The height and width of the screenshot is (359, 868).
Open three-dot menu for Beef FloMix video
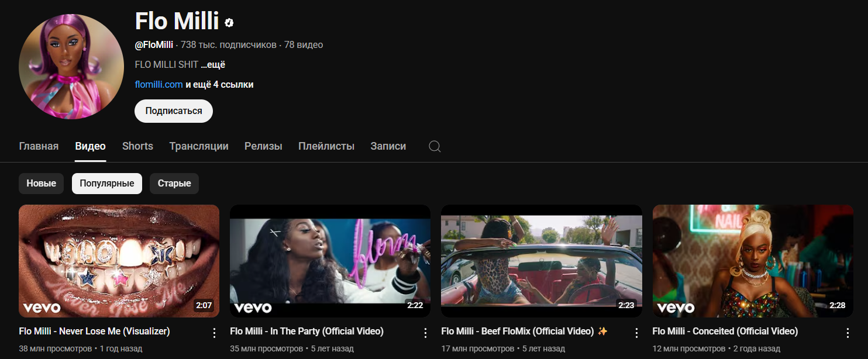click(x=636, y=333)
